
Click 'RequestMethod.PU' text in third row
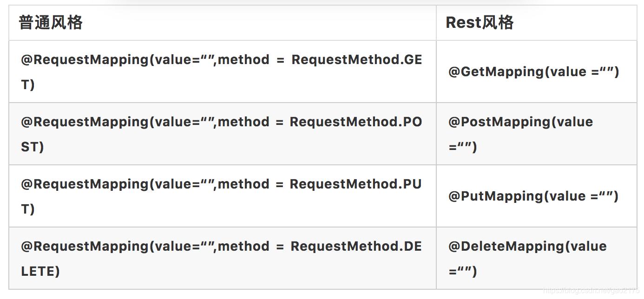coord(355,184)
